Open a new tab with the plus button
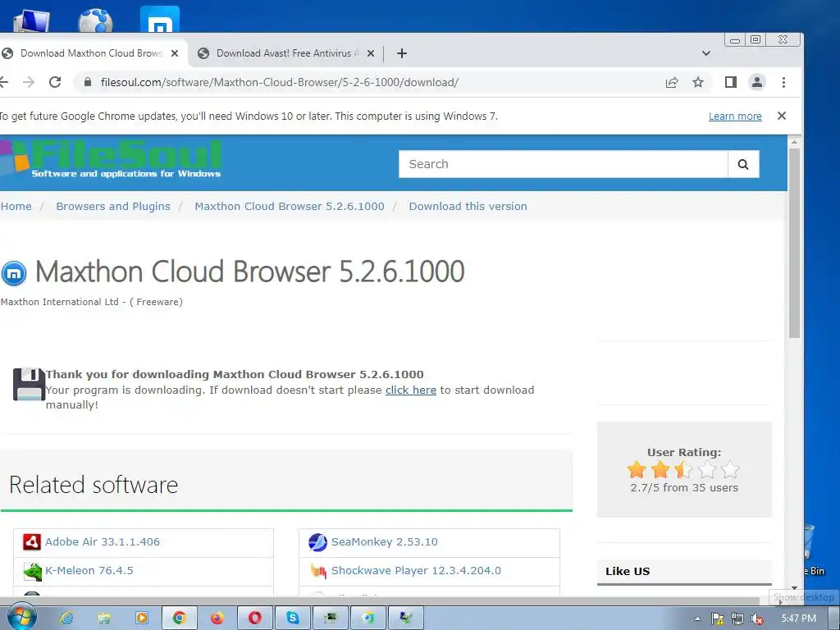 coord(402,53)
